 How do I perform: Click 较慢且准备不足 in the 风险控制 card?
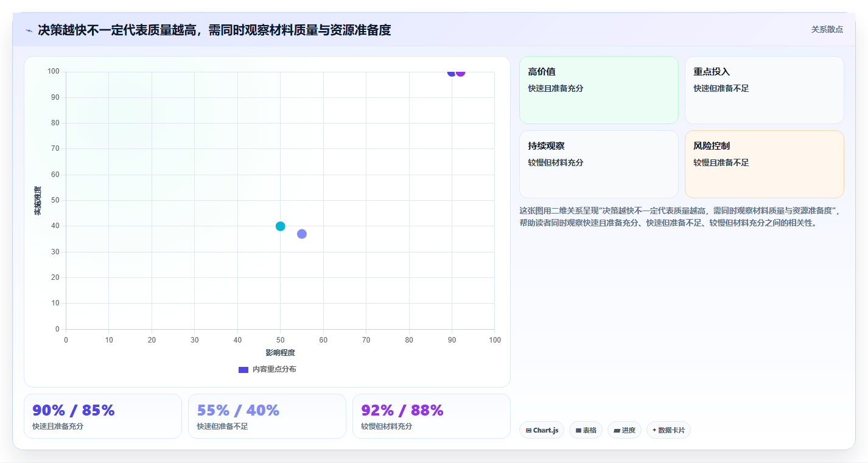[x=721, y=162]
